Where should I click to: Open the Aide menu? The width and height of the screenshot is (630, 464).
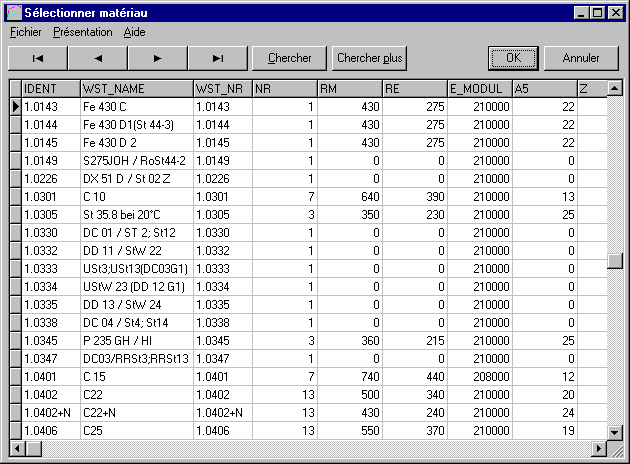135,32
